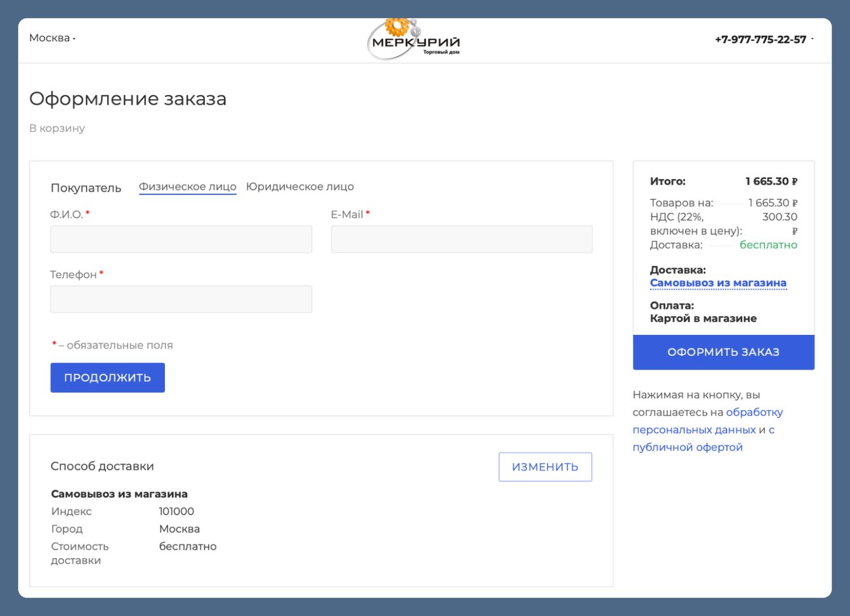Click ИЗМЕНИТЬ for delivery method

point(545,467)
